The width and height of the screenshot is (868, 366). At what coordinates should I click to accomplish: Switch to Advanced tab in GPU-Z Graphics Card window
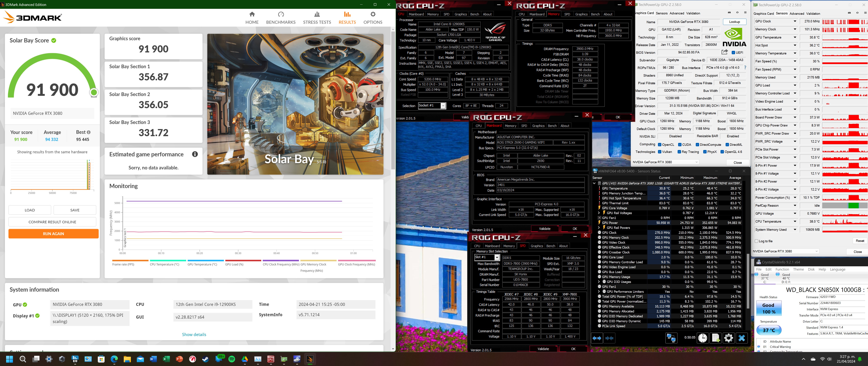[x=677, y=13]
